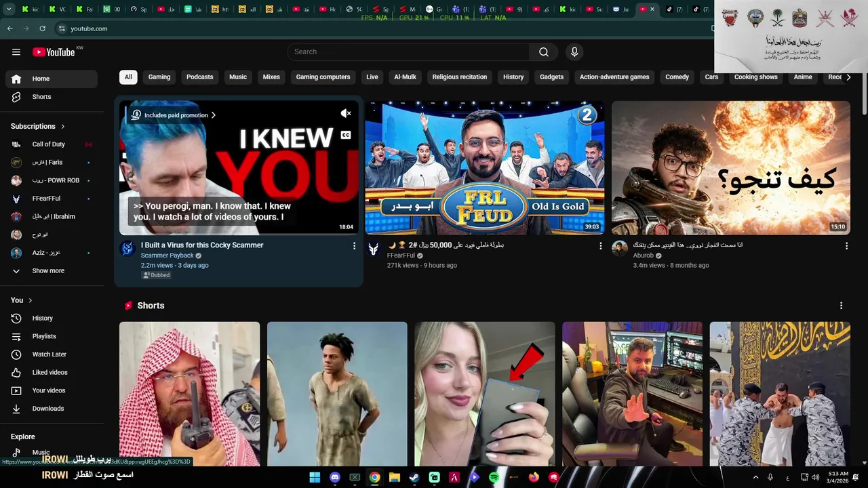Image resolution: width=868 pixels, height=488 pixels.
Task: Open the browser tab search dropdown
Action: (x=9, y=9)
